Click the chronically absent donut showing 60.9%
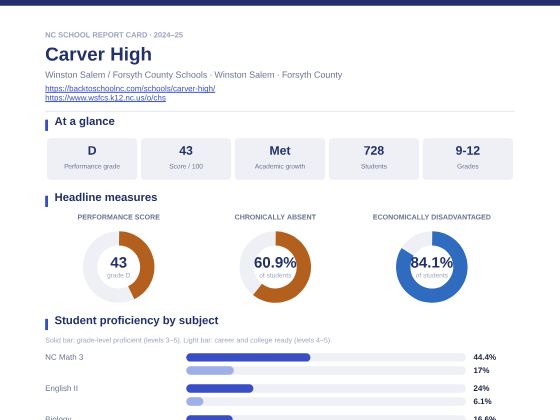 tap(275, 267)
